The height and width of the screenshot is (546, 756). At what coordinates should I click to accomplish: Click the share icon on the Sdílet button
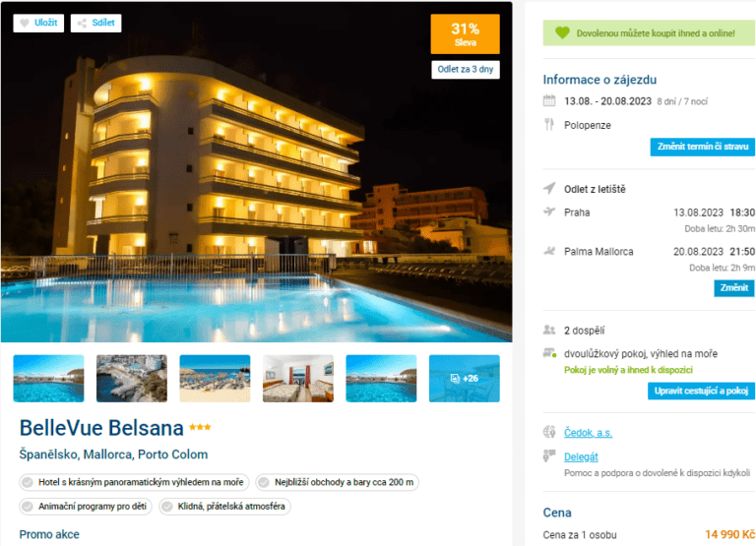82,24
